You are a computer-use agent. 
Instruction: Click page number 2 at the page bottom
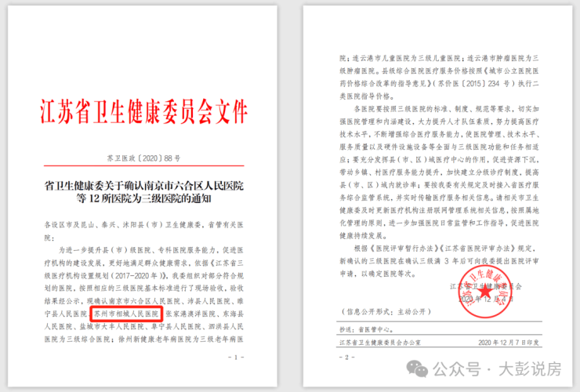tap(347, 358)
